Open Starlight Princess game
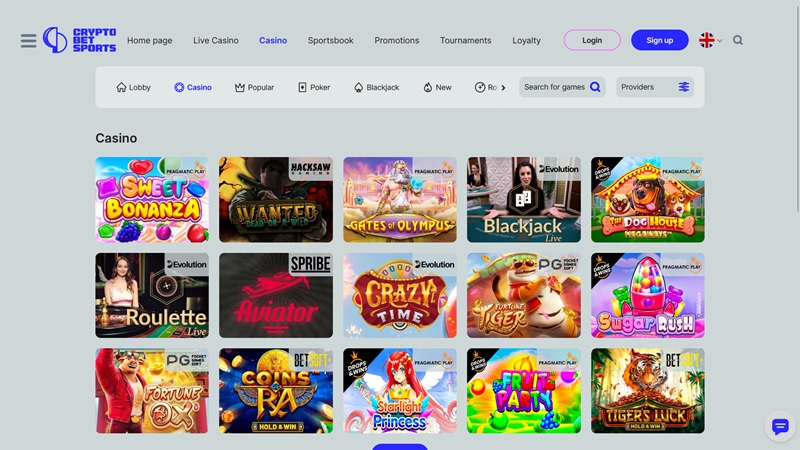Viewport: 800px width, 450px height. pyautogui.click(x=400, y=391)
